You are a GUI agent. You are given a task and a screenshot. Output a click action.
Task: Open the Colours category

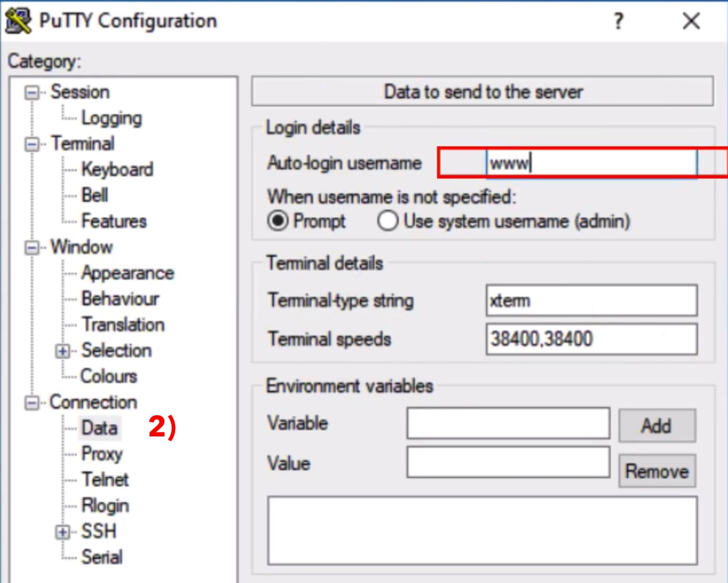109,376
